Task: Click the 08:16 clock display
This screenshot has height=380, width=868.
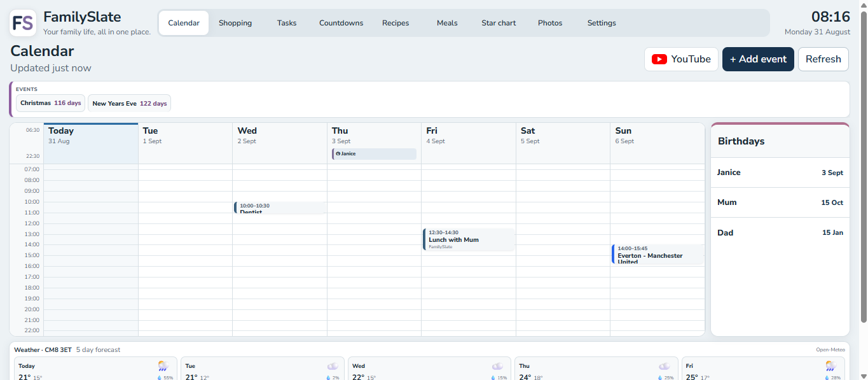Action: (x=830, y=17)
